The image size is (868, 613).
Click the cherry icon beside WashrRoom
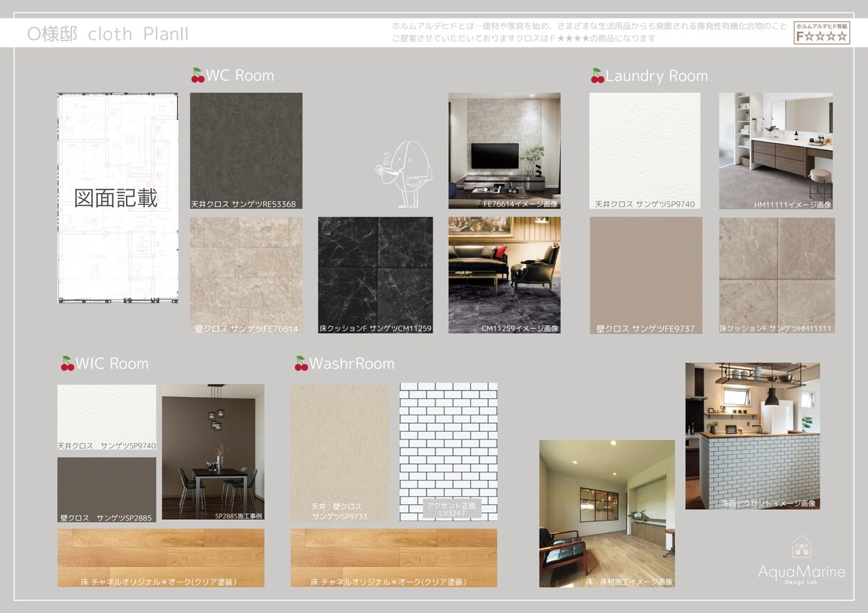(301, 363)
